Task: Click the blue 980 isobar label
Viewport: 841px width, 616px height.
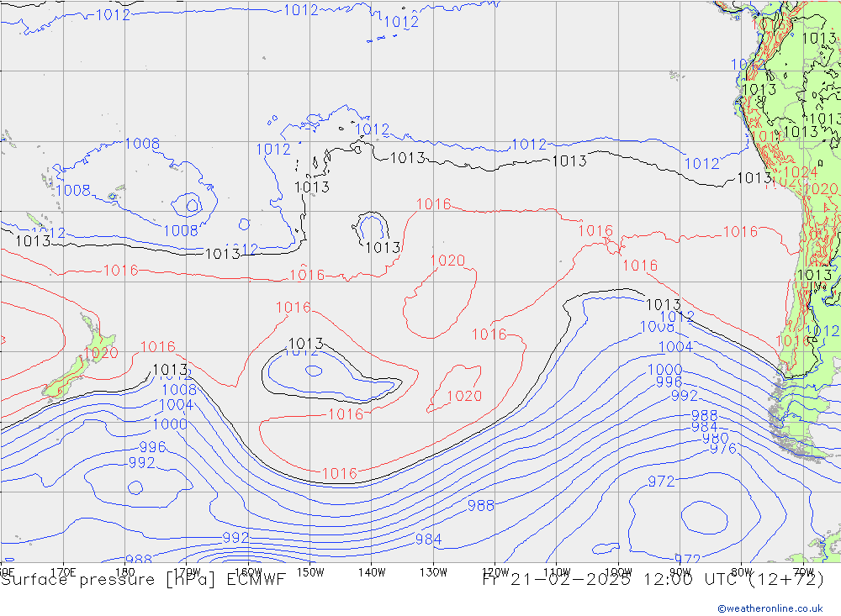Action: coord(716,438)
